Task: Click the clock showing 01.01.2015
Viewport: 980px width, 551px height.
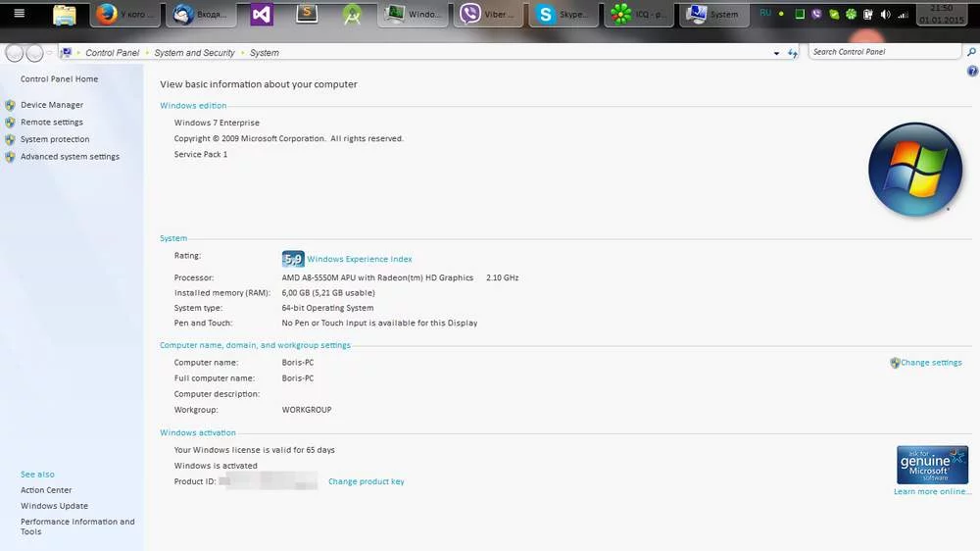Action: [941, 14]
